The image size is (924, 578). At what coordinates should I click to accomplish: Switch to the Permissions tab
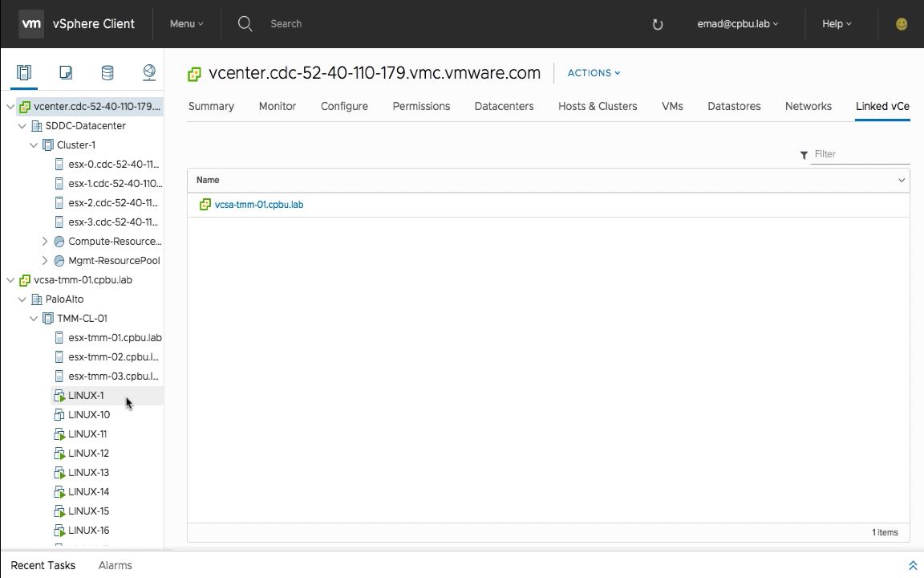pyautogui.click(x=421, y=106)
